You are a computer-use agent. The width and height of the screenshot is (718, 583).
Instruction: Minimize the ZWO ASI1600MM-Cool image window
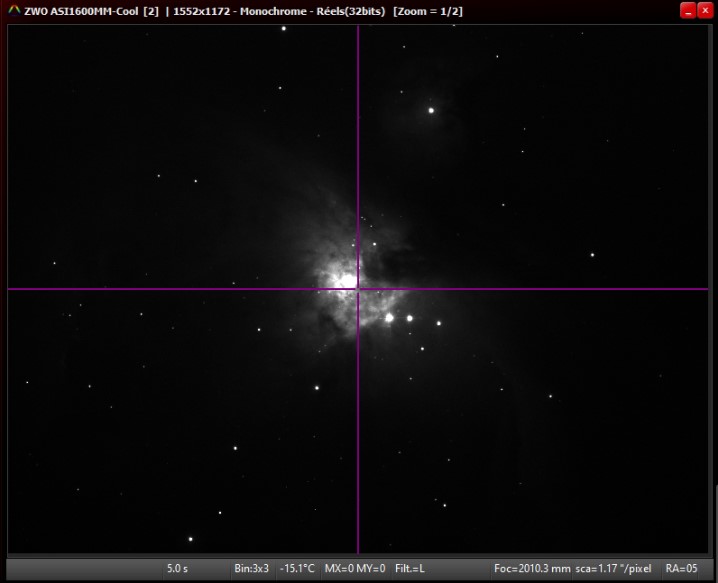click(x=688, y=10)
